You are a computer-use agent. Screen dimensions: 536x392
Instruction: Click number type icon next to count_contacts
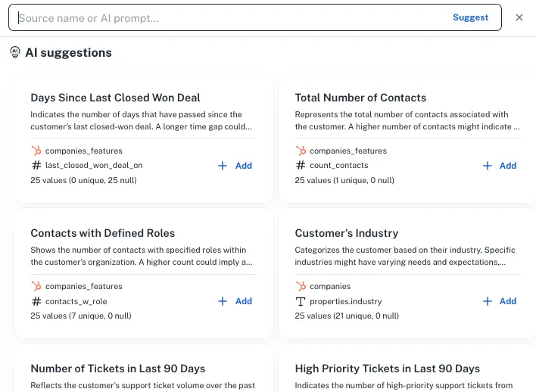pyautogui.click(x=301, y=166)
